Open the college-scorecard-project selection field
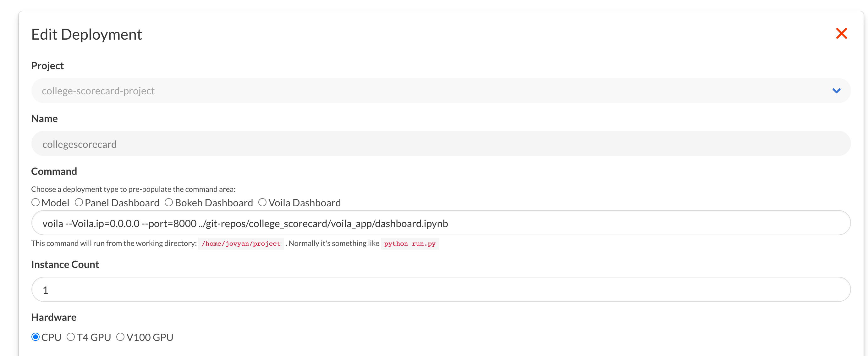The height and width of the screenshot is (356, 868). [x=404, y=91]
